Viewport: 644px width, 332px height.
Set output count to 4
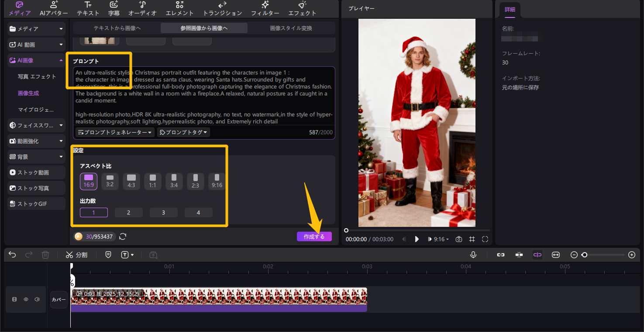tap(198, 212)
